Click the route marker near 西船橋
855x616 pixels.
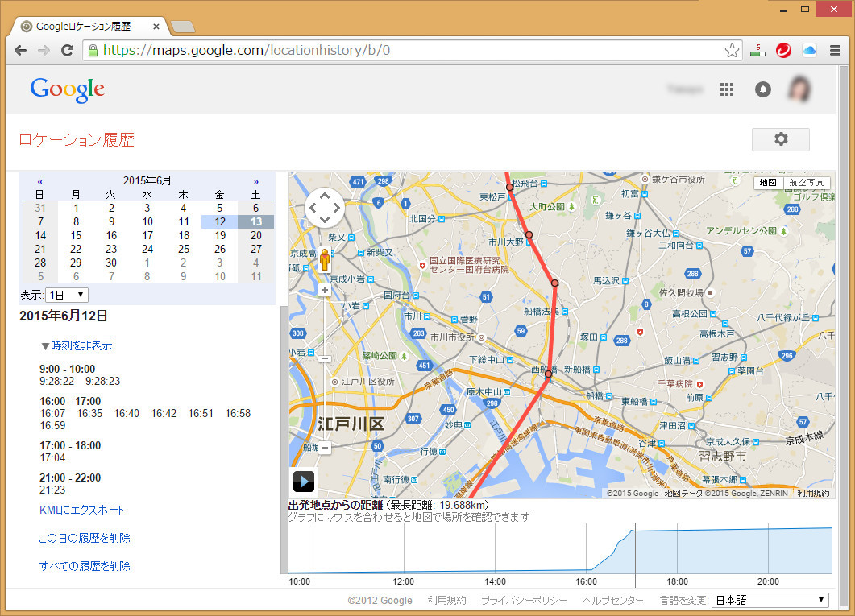pos(549,374)
